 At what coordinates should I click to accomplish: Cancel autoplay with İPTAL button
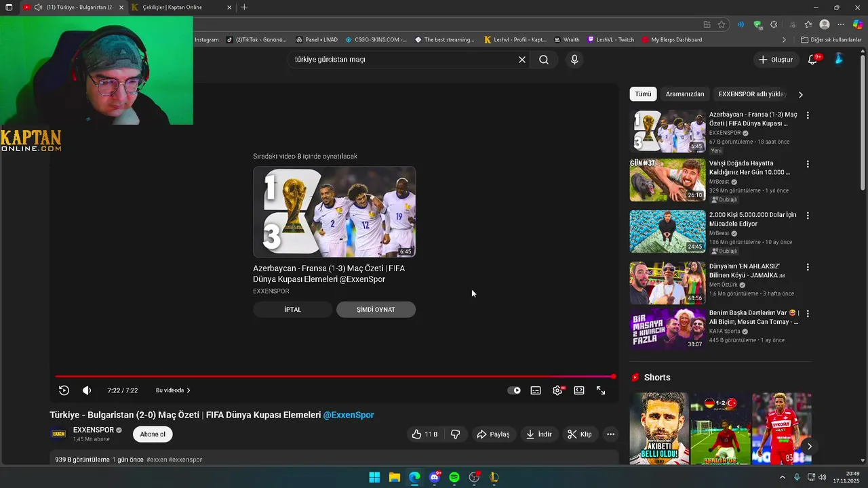point(293,309)
